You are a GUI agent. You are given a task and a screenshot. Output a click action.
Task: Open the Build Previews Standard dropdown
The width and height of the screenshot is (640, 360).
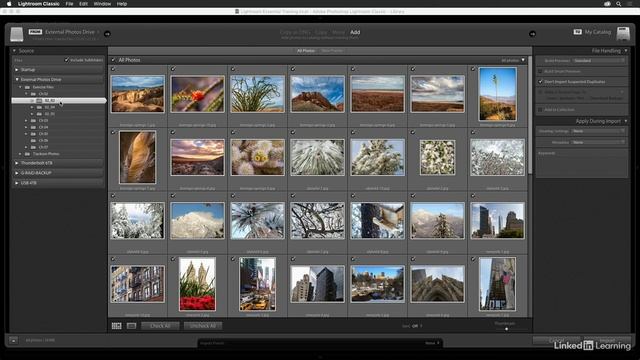pyautogui.click(x=598, y=60)
